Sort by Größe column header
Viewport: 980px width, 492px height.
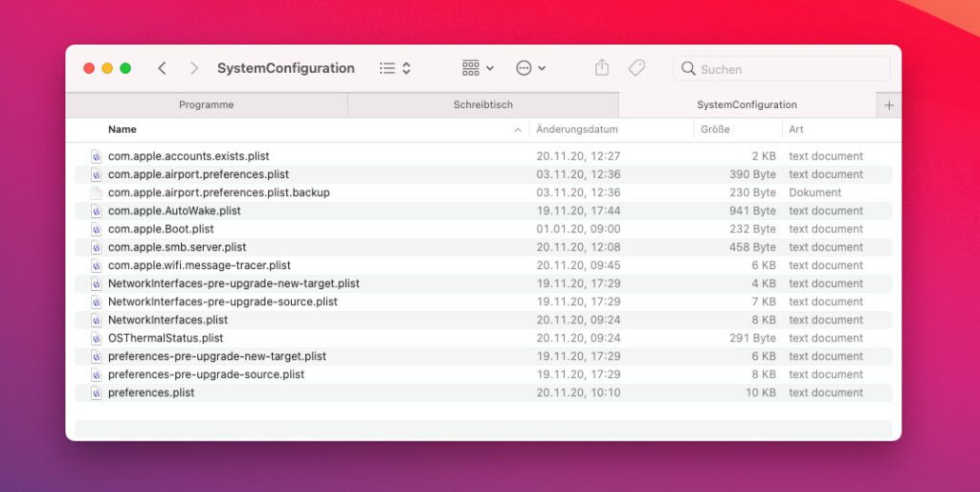[715, 129]
